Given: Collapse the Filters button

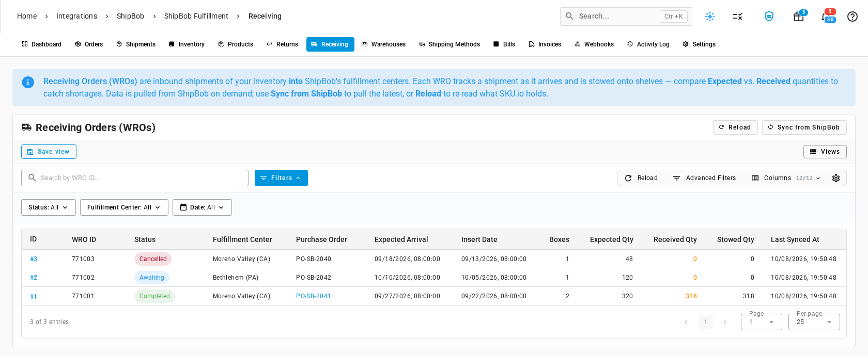Looking at the screenshot, I should [x=281, y=178].
